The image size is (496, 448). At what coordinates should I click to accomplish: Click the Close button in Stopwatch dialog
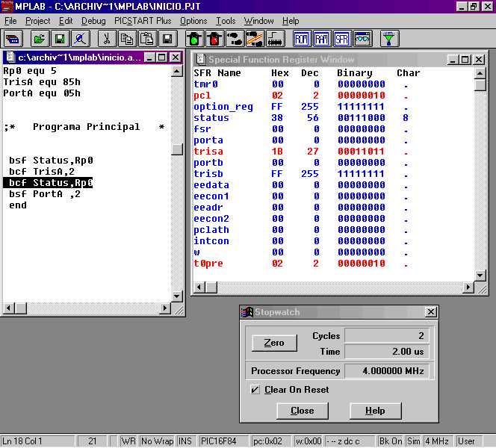[x=302, y=411]
